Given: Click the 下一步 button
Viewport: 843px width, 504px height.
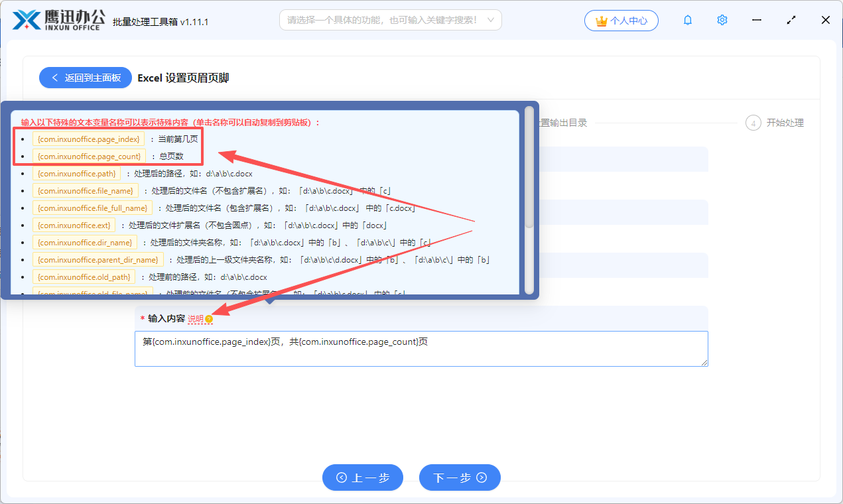Looking at the screenshot, I should [x=459, y=477].
